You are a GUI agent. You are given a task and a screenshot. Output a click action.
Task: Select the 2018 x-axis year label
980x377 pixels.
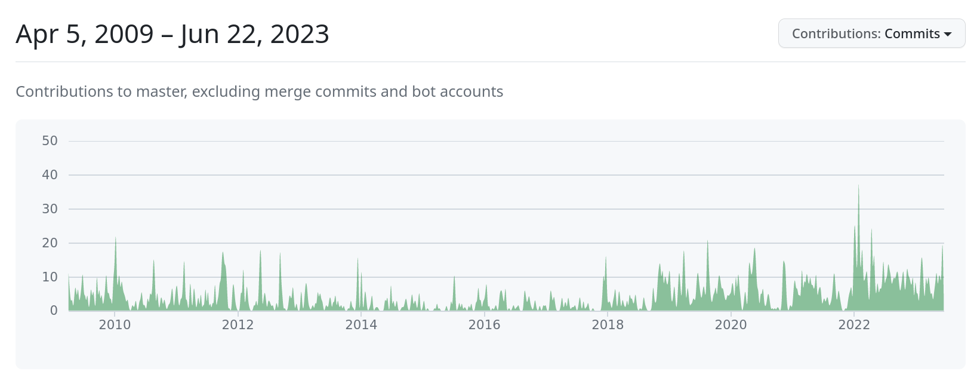608,324
